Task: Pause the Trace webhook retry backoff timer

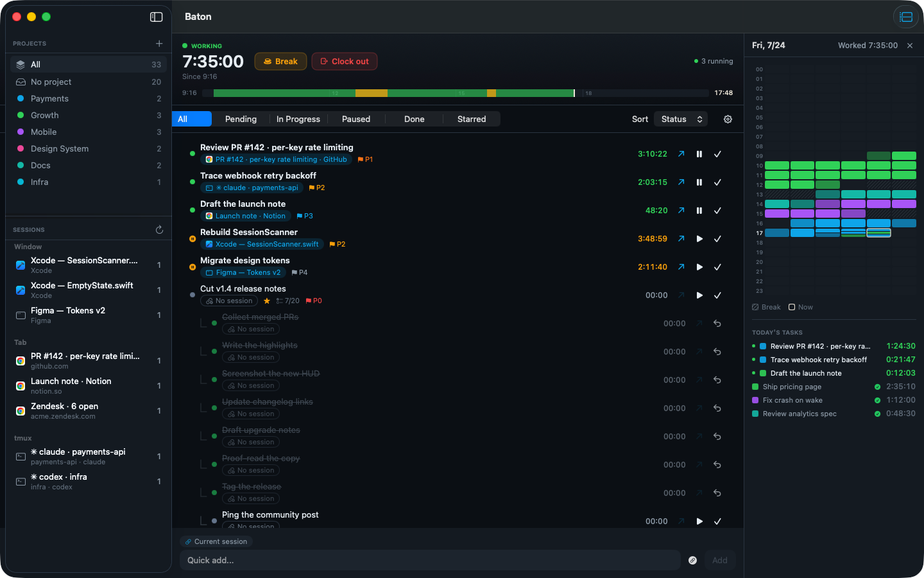Action: coord(699,182)
